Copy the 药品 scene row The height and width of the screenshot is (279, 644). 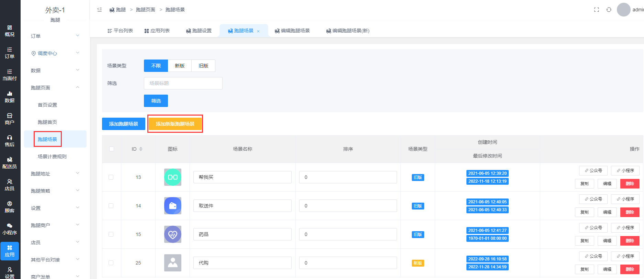coord(585,241)
